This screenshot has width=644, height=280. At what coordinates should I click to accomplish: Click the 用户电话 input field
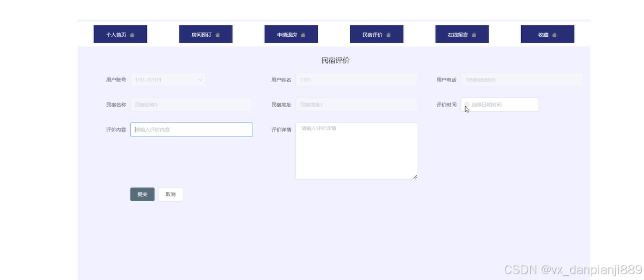(x=522, y=80)
